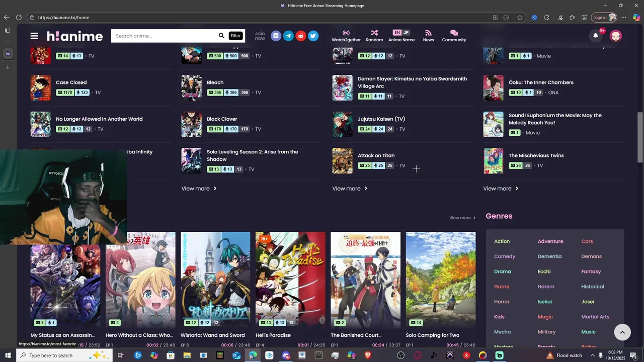The width and height of the screenshot is (644, 362).
Task: Select the Action genre
Action: point(502,241)
